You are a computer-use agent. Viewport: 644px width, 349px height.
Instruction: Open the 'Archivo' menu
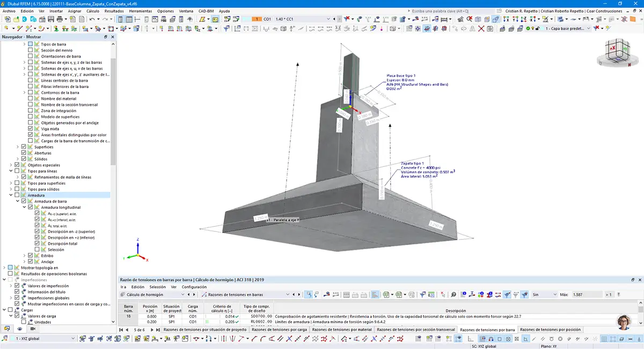pos(9,11)
